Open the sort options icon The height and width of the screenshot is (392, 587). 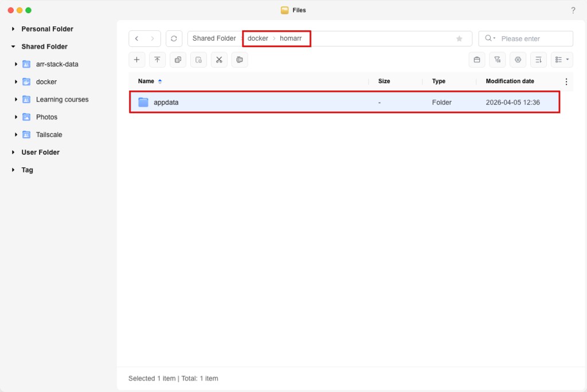click(x=538, y=60)
